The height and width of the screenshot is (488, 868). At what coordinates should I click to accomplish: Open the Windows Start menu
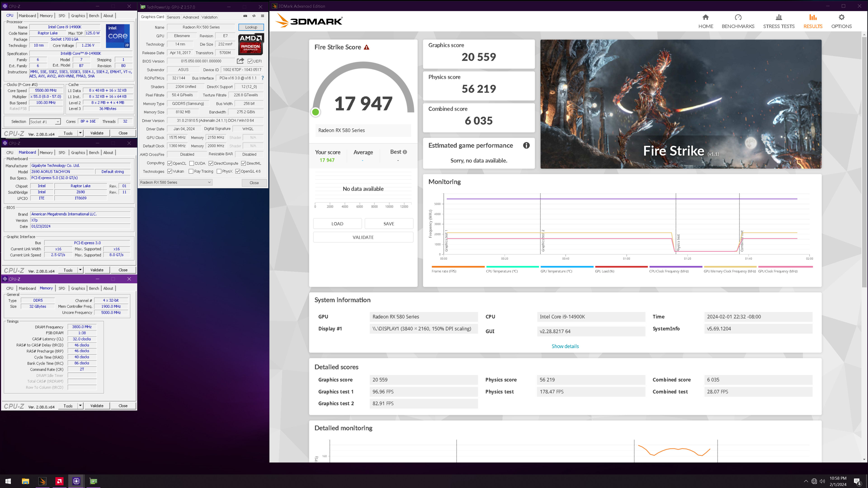point(8,481)
